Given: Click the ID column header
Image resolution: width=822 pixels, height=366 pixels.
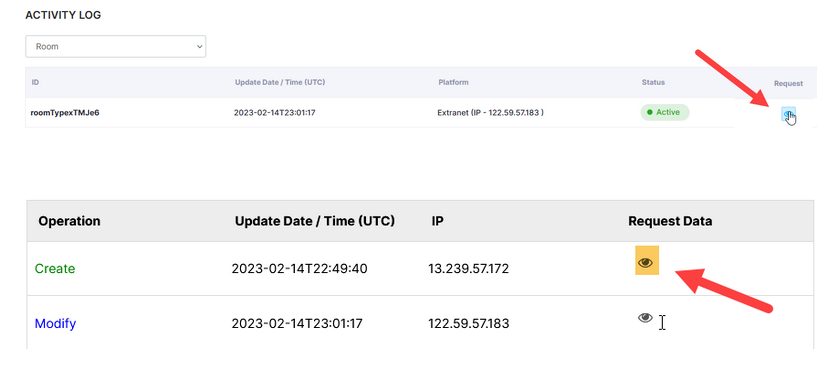Looking at the screenshot, I should [x=35, y=82].
